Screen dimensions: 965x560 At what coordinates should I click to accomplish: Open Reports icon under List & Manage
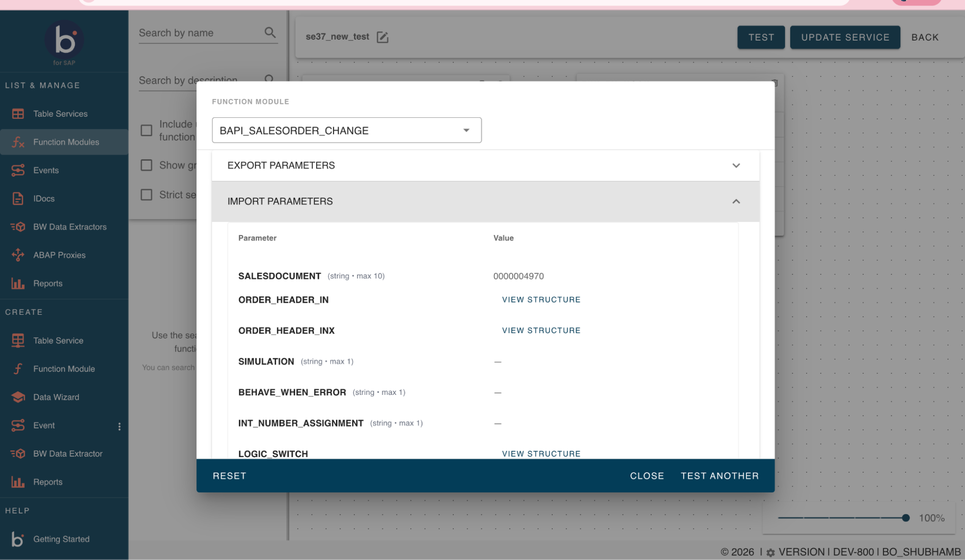pyautogui.click(x=18, y=283)
